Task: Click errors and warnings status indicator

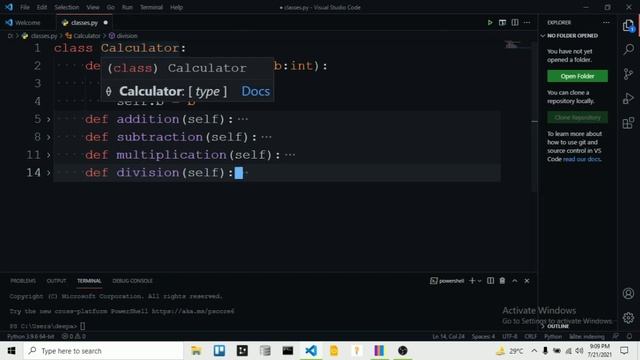Action: [74, 336]
